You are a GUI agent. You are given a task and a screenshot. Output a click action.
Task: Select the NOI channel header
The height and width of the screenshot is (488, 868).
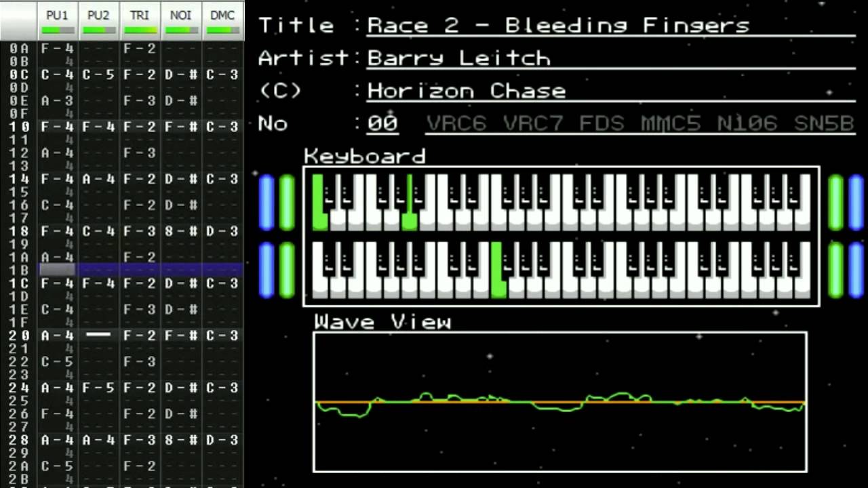click(181, 20)
